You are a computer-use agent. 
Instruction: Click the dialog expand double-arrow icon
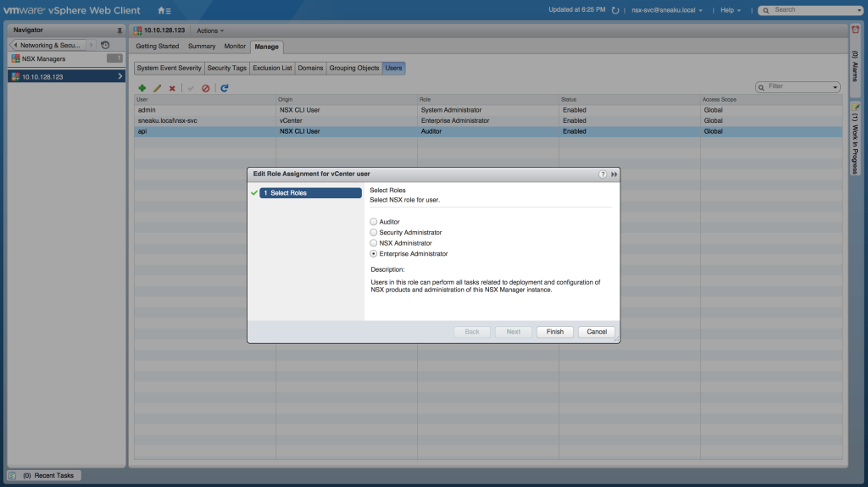pyautogui.click(x=614, y=174)
